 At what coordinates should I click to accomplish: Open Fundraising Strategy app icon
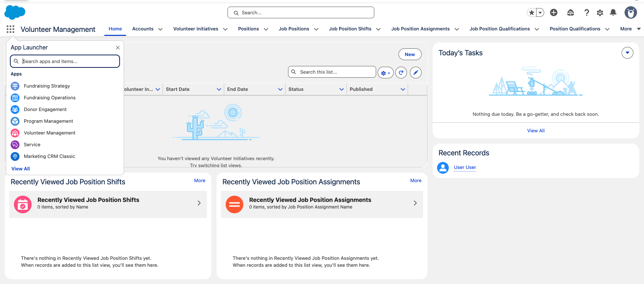[15, 86]
